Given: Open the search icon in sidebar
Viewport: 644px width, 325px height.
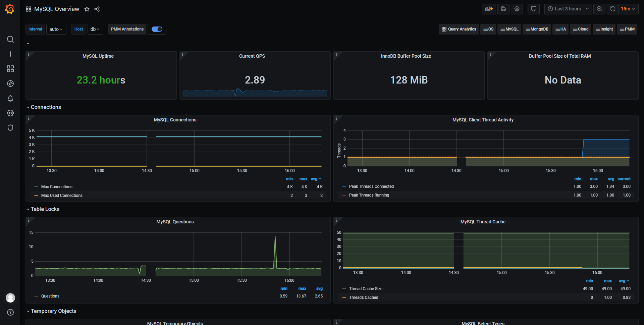Looking at the screenshot, I should 10,39.
